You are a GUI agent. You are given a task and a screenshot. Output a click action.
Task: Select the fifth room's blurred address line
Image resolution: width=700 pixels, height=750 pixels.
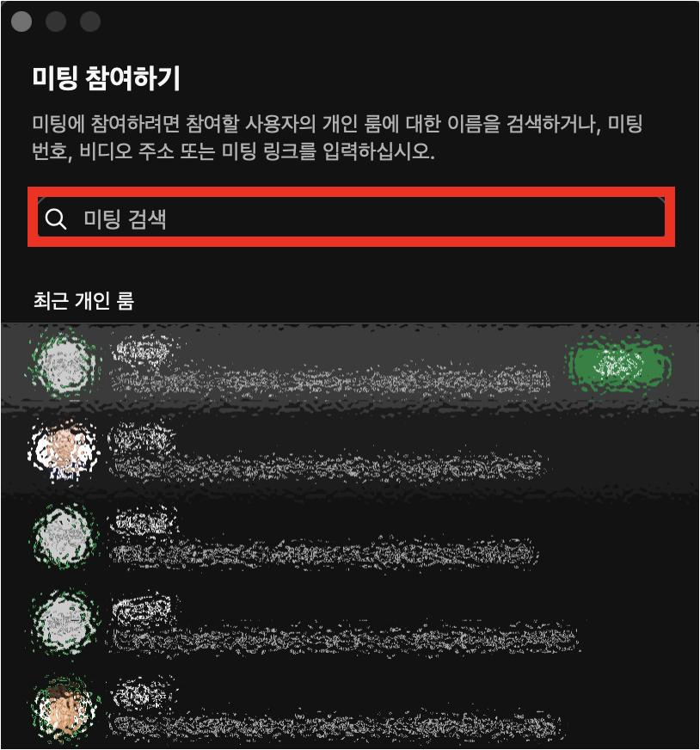(x=335, y=724)
